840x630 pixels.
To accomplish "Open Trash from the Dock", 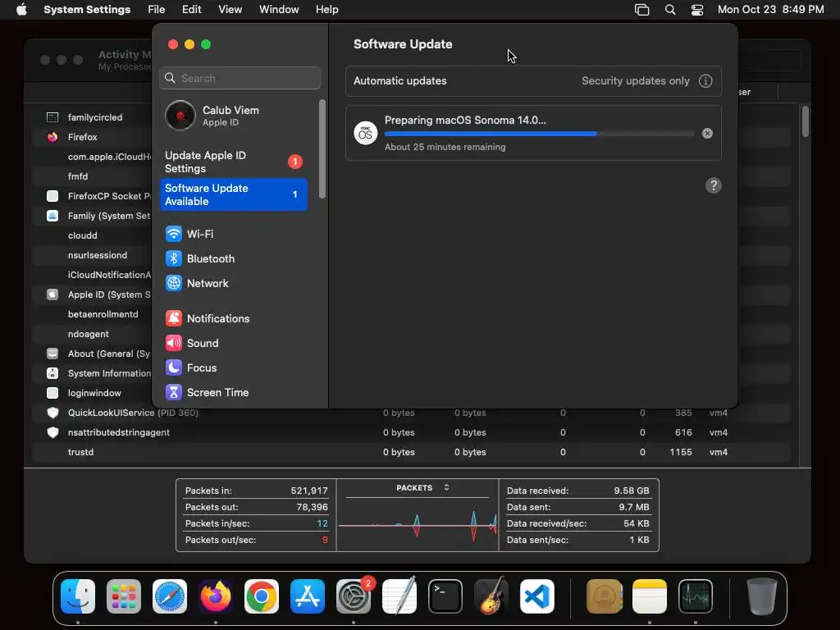I will pos(762,596).
